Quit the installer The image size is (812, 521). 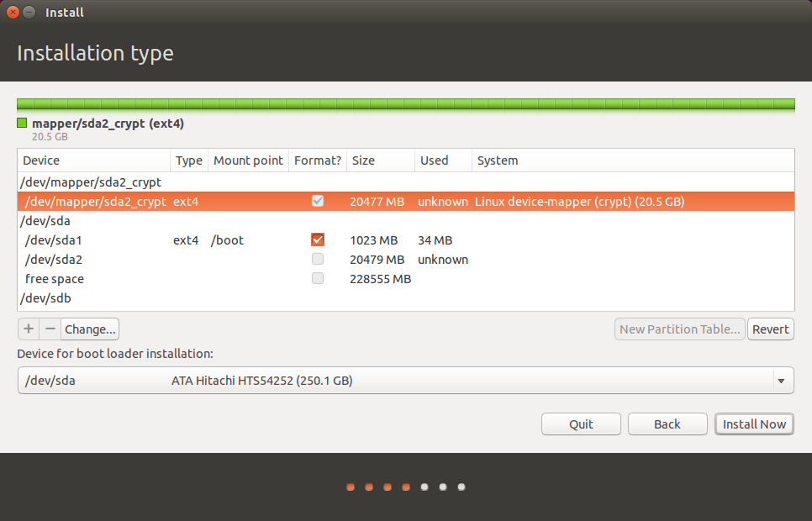click(581, 424)
